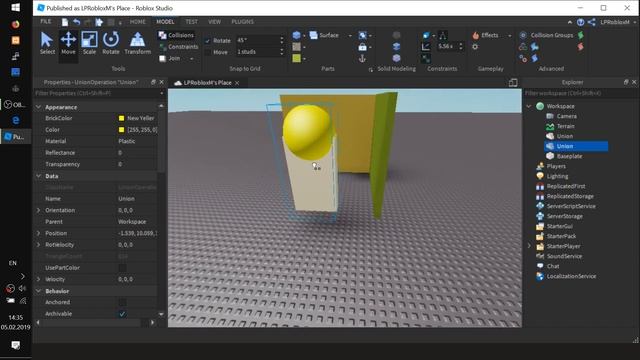Open the Effects dropdown arrow
640x360 pixels.
pyautogui.click(x=509, y=36)
